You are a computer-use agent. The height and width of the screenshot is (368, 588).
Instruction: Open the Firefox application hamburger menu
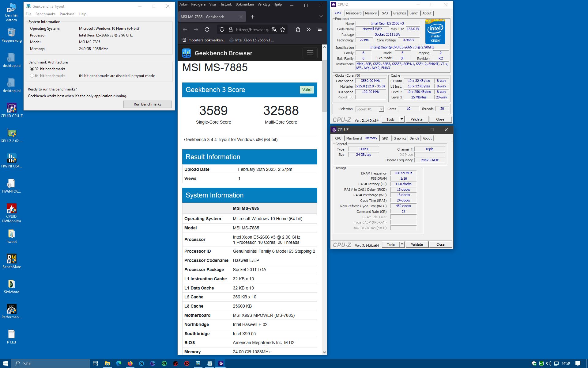319,29
